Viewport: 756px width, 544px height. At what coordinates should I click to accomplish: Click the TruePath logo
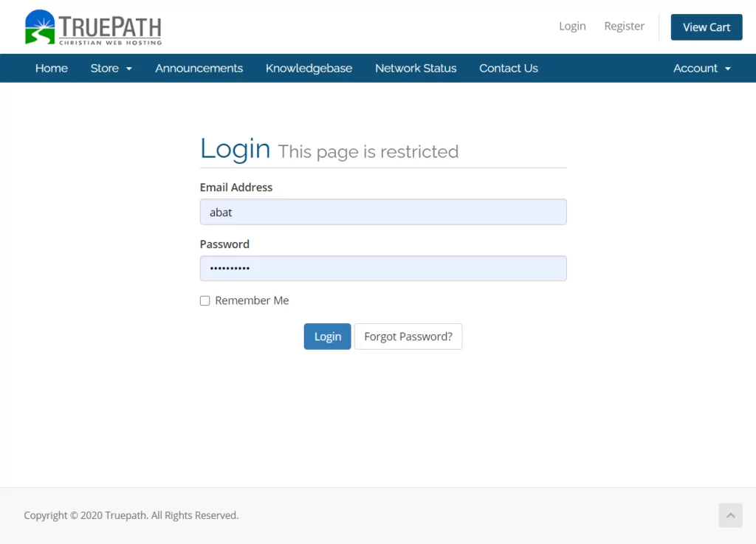(x=93, y=27)
